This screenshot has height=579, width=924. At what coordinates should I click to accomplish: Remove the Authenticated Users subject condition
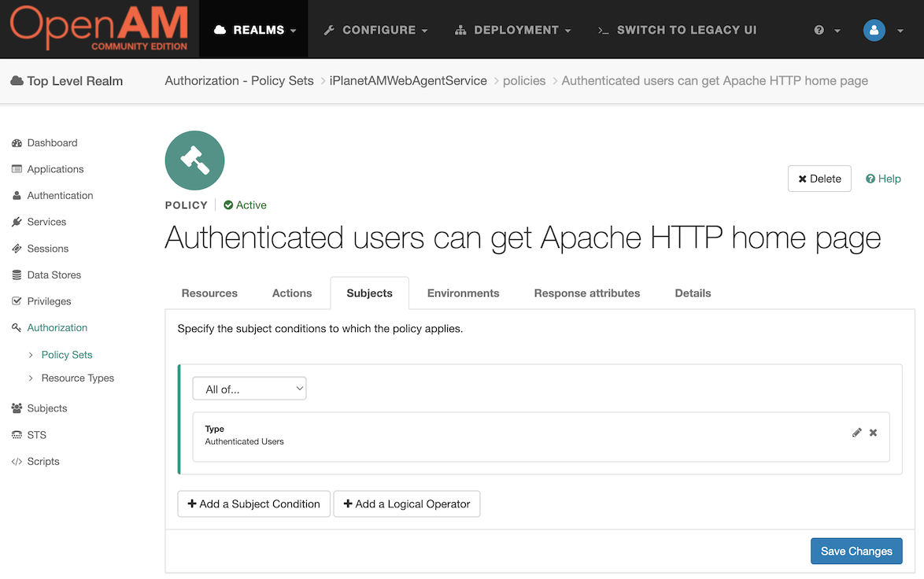pyautogui.click(x=874, y=433)
